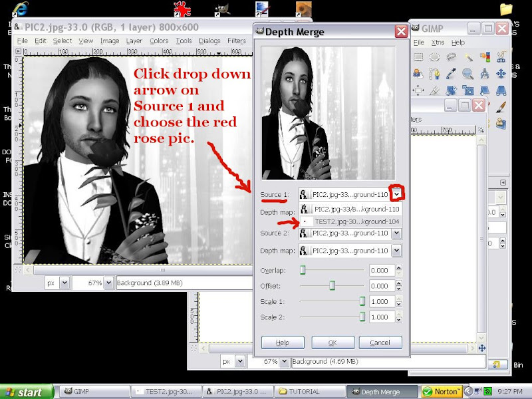This screenshot has height=399, width=532.
Task: Open Xtns menu in GIMP toolbox
Action: tap(438, 43)
